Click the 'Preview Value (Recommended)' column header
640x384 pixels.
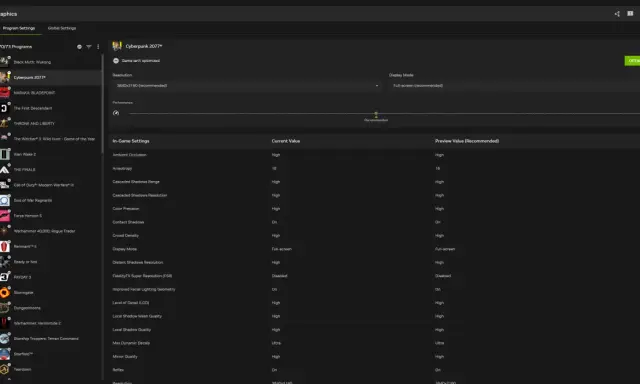[467, 141]
